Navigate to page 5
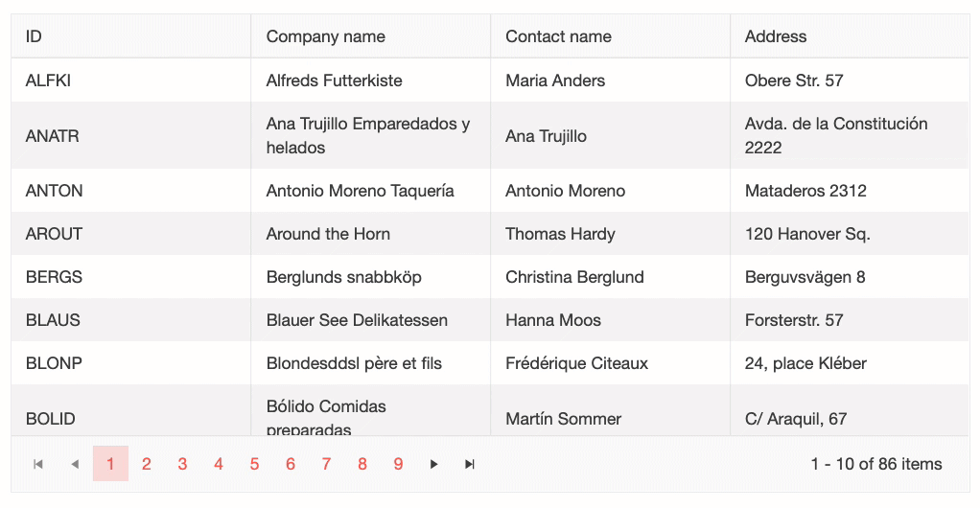Viewport: 980px width, 508px height. pos(254,465)
